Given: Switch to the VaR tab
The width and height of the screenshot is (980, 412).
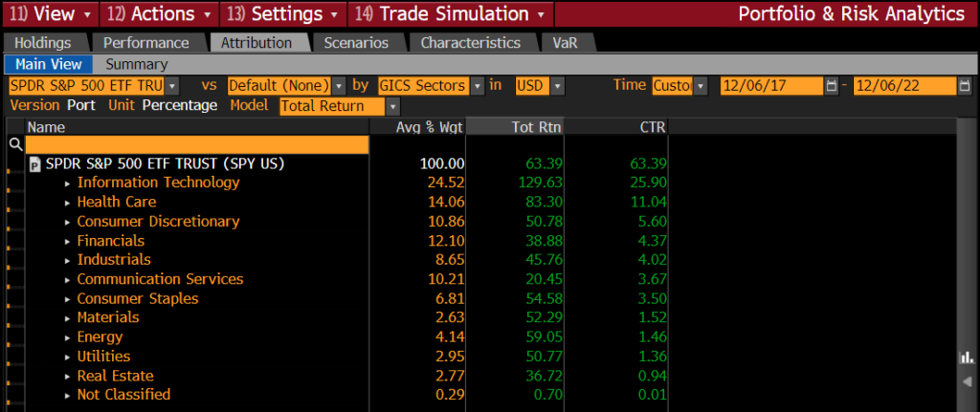Looking at the screenshot, I should [x=565, y=43].
